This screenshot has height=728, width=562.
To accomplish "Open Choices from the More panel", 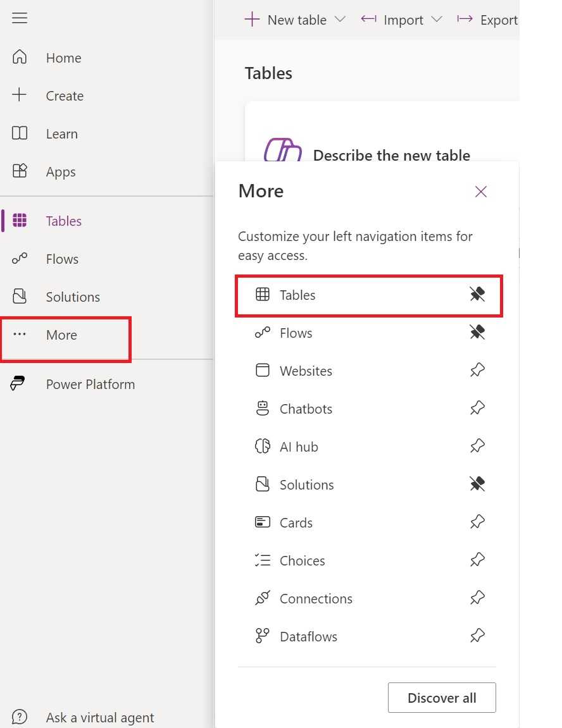I will 303,560.
